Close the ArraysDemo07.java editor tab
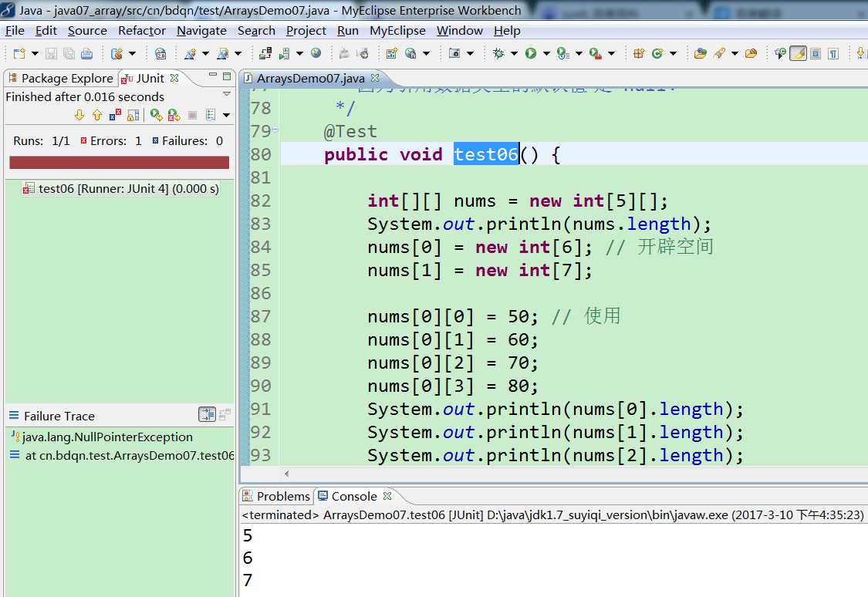Screen dimensions: 868x597 pyautogui.click(x=375, y=77)
